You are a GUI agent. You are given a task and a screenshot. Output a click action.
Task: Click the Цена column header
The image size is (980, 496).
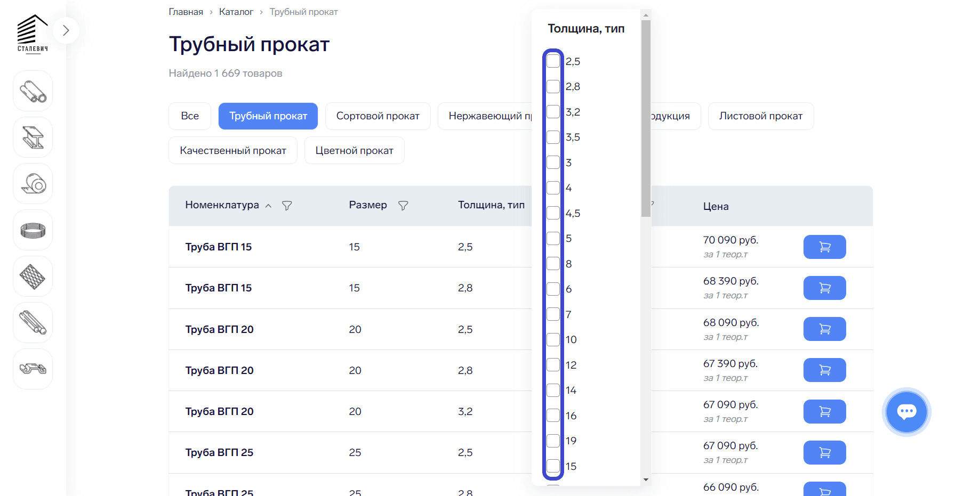[x=716, y=207]
